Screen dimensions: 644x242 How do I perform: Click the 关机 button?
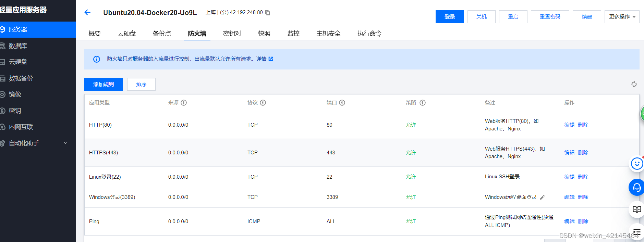tap(482, 17)
